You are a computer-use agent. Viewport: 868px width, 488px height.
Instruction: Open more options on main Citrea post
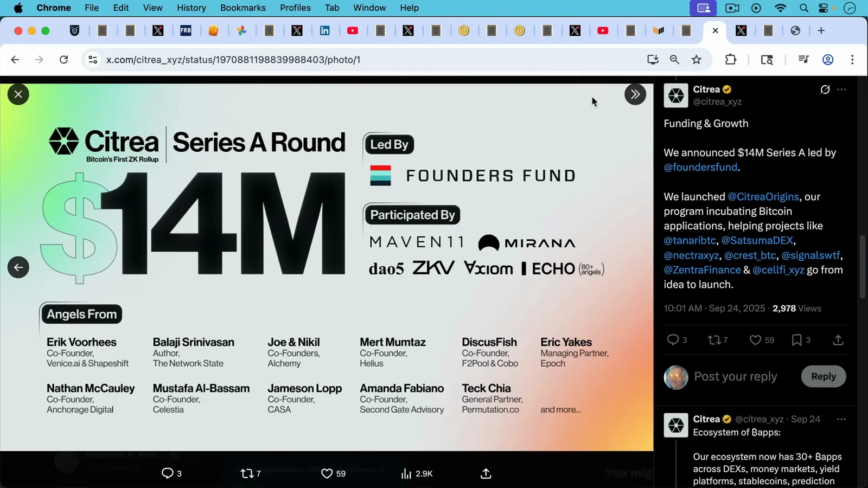click(x=841, y=89)
